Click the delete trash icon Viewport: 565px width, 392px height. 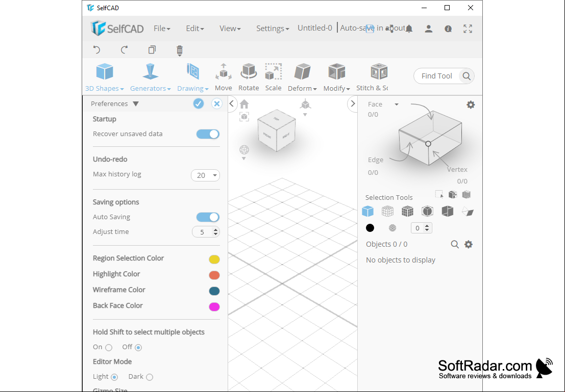(180, 50)
